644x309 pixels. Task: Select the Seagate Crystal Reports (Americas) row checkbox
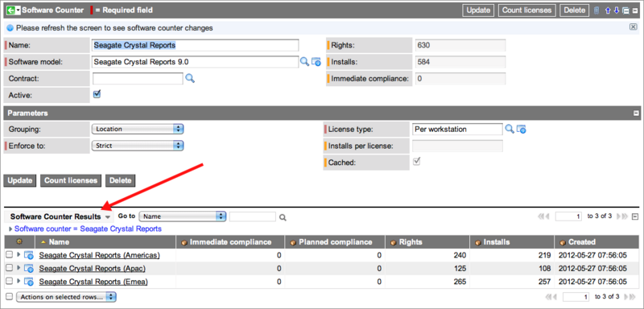(9, 255)
